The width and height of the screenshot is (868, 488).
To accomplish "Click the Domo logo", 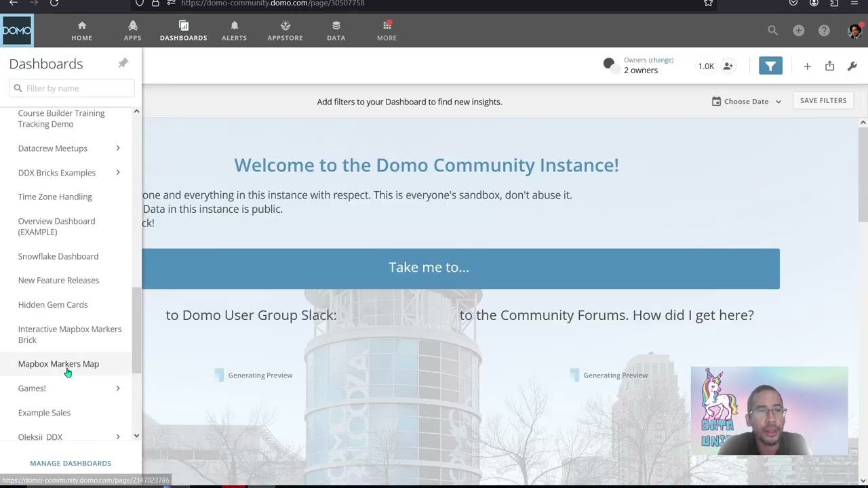I will 16,30.
